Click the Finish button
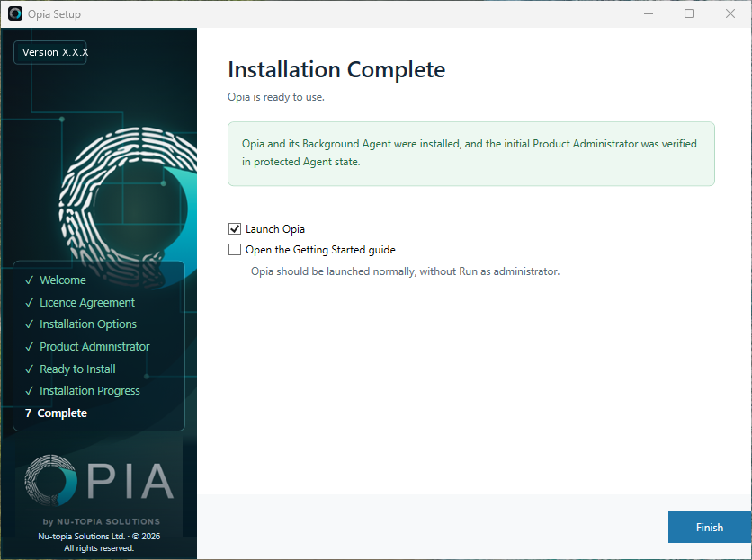The height and width of the screenshot is (560, 752). pyautogui.click(x=710, y=527)
